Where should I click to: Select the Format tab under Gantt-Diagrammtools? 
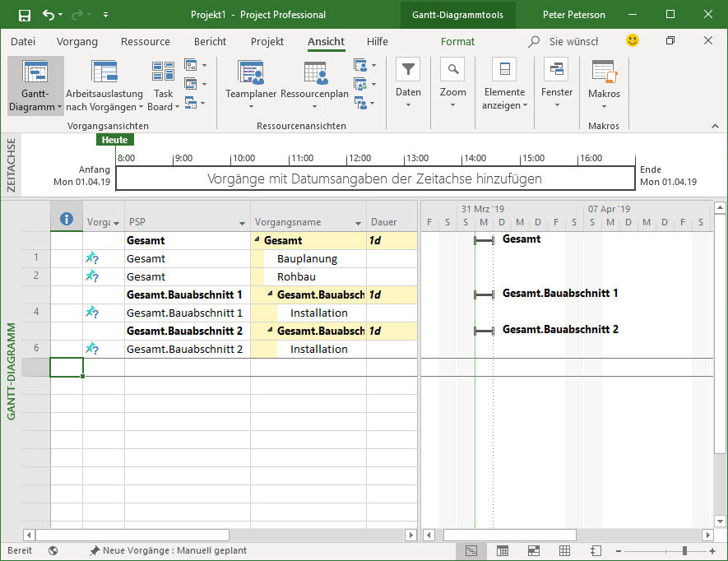click(x=457, y=42)
